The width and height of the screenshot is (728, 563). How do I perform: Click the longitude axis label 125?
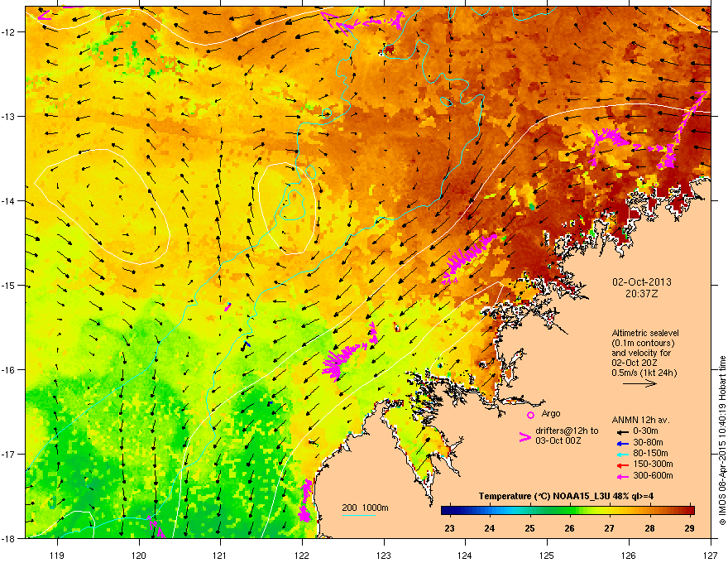coord(547,555)
